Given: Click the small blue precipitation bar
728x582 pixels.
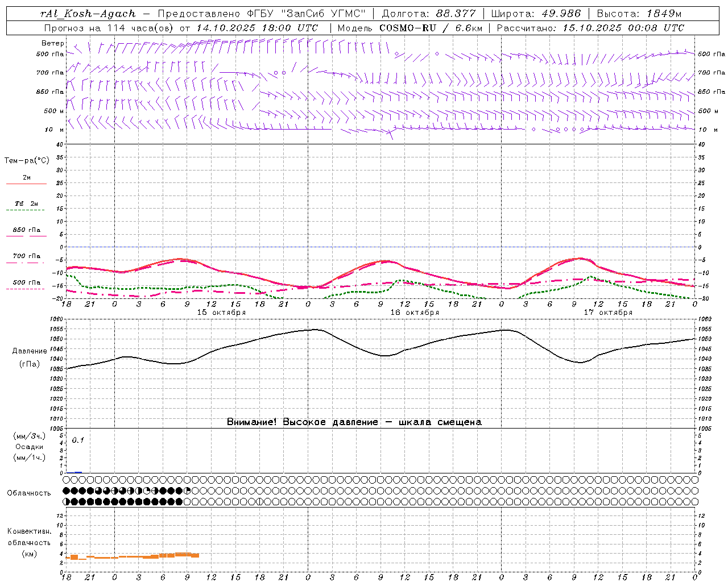Looking at the screenshot, I should (78, 472).
